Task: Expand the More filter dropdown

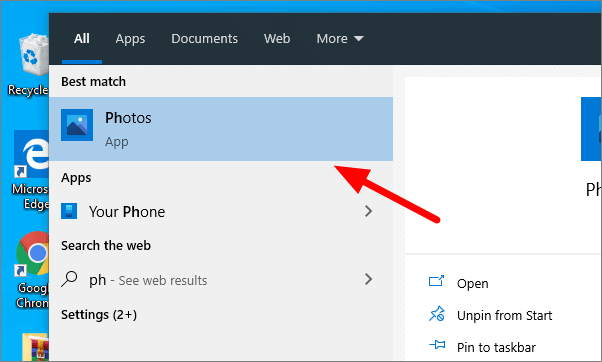Action: tap(340, 38)
